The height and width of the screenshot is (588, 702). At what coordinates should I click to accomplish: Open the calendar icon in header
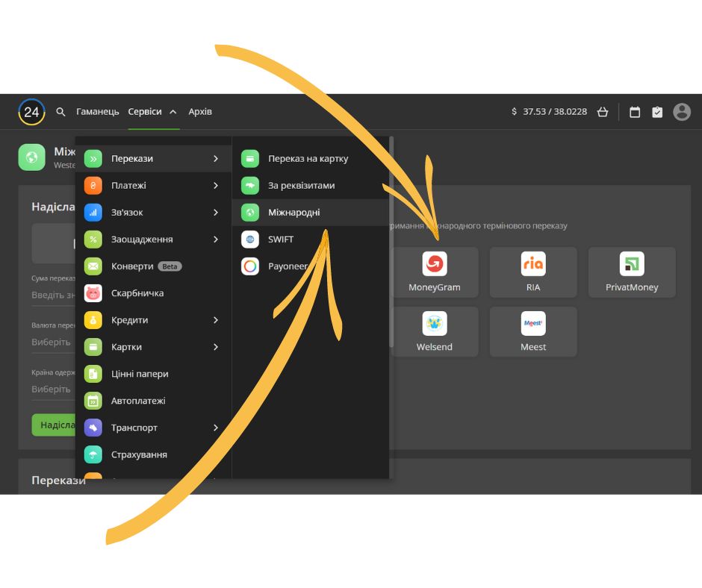(635, 112)
